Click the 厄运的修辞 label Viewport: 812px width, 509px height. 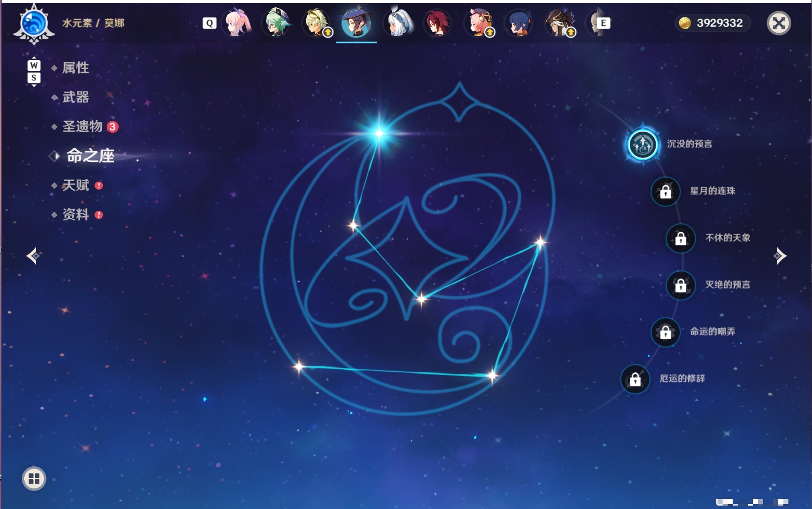[682, 379]
